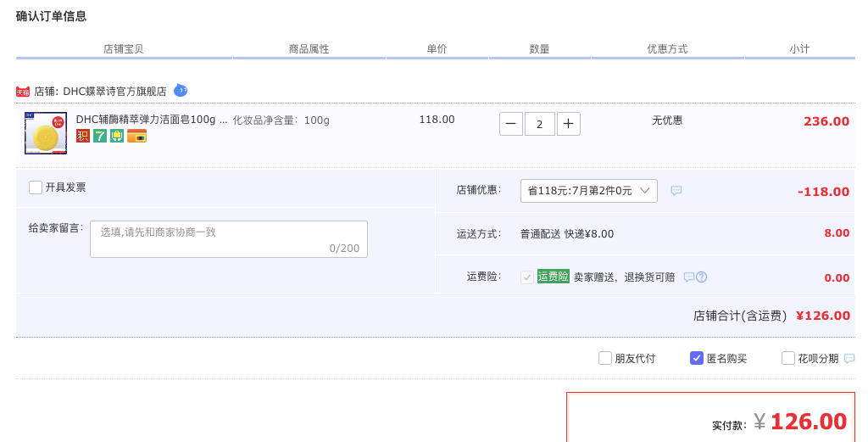Uncheck 匿名购买 anonymous purchase
The width and height of the screenshot is (868, 442).
[x=697, y=358]
